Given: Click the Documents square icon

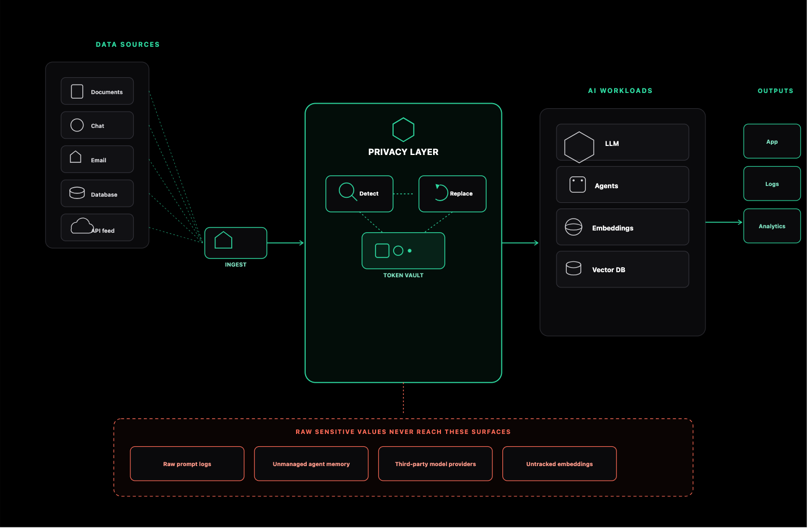Looking at the screenshot, I should click(x=77, y=91).
